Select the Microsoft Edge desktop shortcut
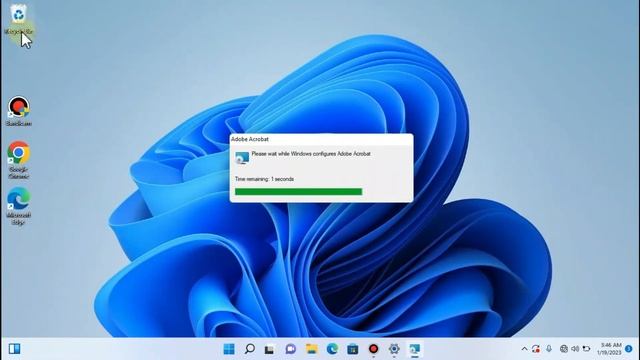 [x=18, y=206]
